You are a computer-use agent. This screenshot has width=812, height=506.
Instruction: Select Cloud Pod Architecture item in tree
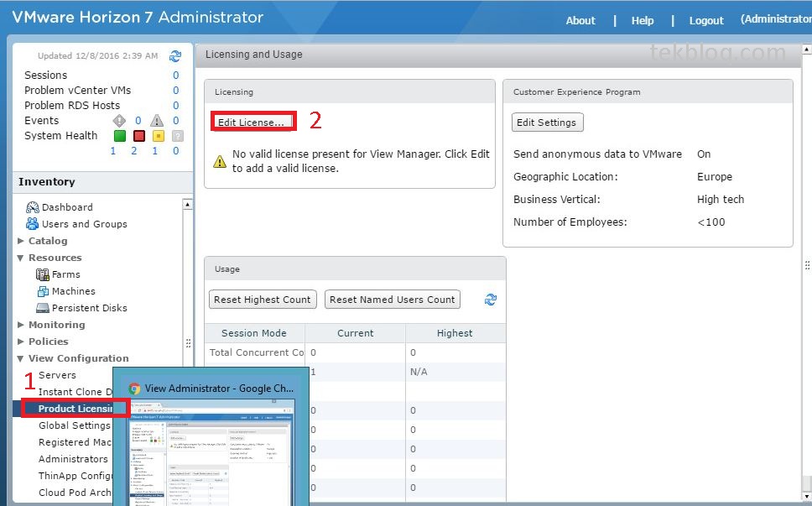(x=75, y=493)
